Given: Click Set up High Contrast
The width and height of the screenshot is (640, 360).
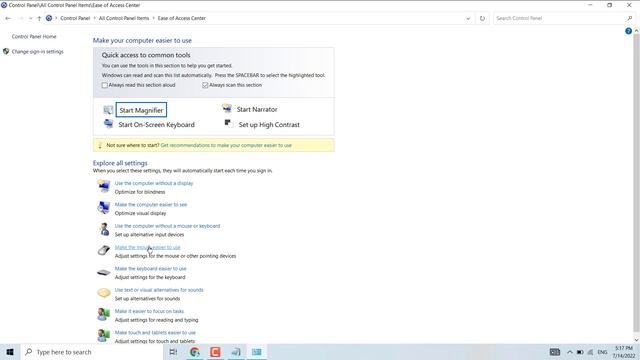Looking at the screenshot, I should point(269,124).
